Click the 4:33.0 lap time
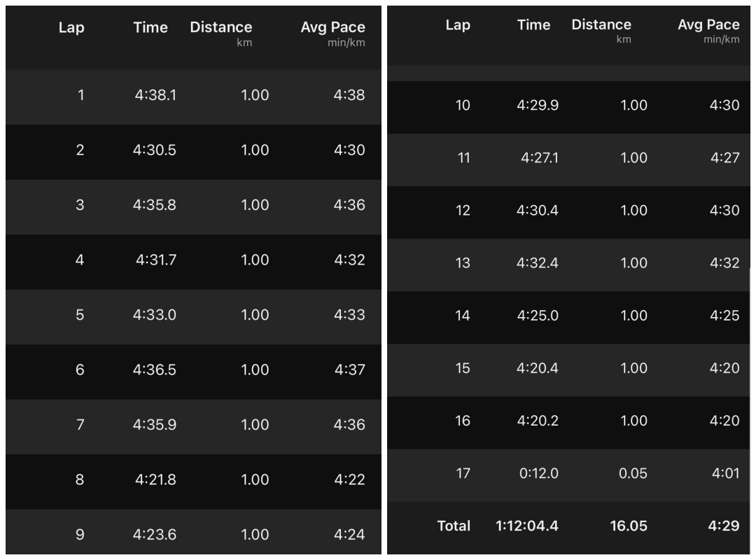Viewport: 756px width, 560px height. click(x=155, y=315)
